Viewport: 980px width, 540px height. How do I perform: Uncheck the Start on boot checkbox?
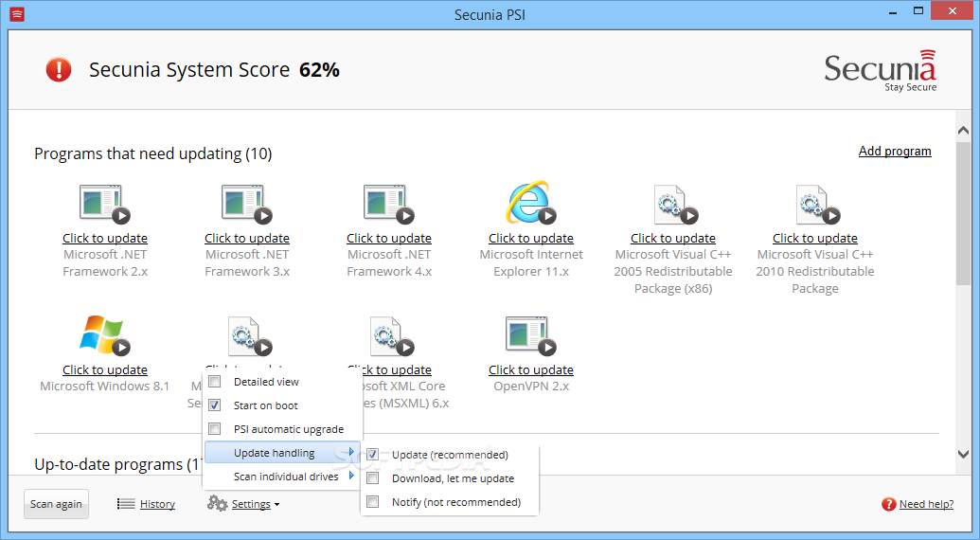pyautogui.click(x=214, y=405)
